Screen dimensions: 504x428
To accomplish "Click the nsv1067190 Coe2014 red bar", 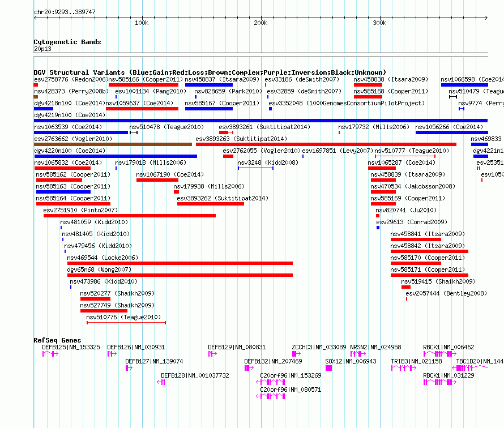I will (157, 180).
